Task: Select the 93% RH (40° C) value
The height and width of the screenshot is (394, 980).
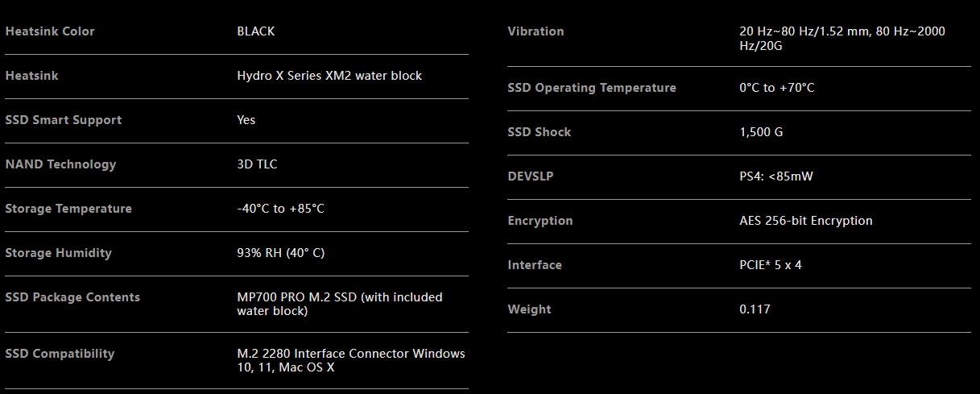Action: click(280, 253)
